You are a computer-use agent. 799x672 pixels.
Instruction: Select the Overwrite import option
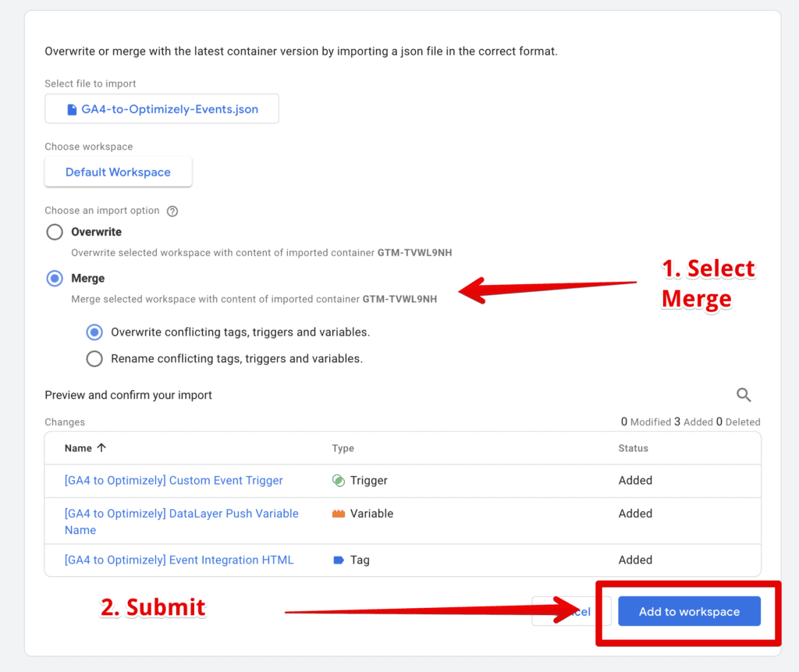click(x=54, y=232)
